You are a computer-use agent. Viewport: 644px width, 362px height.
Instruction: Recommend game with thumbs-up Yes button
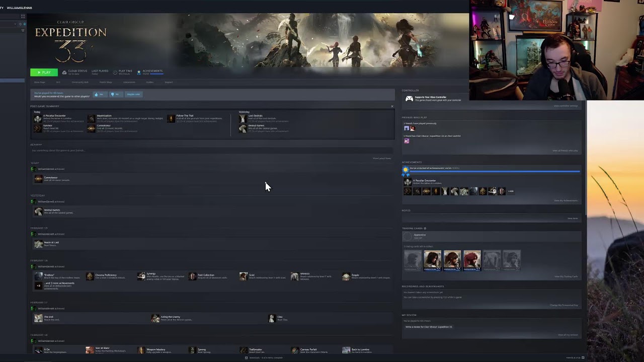[100, 95]
